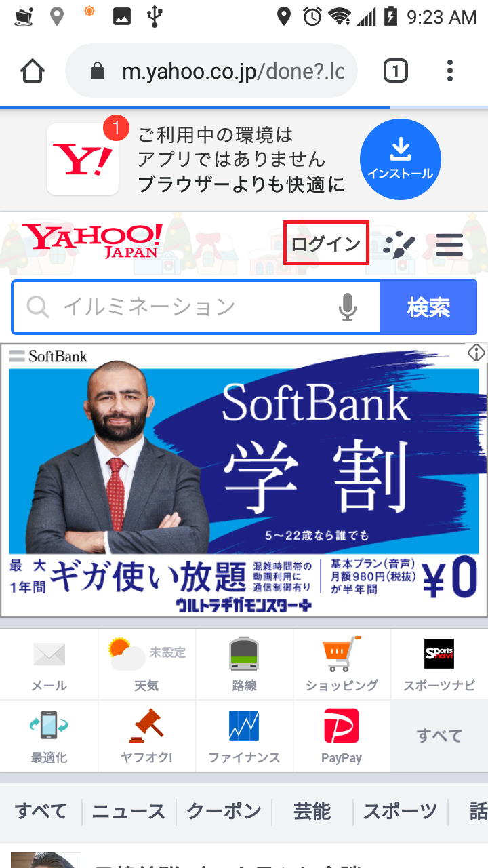Open the tab switcher showing 1 tab
488x868 pixels.
(396, 71)
